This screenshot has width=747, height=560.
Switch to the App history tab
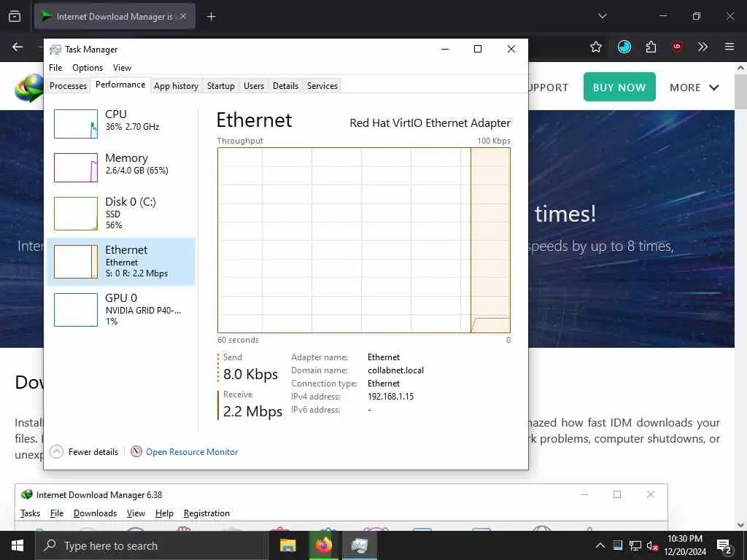[x=176, y=86]
